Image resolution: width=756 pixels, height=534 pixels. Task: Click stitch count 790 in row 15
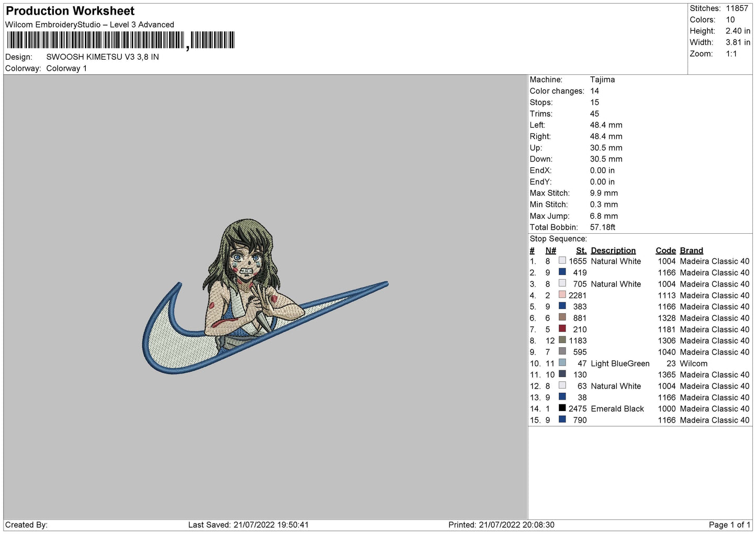tap(580, 420)
